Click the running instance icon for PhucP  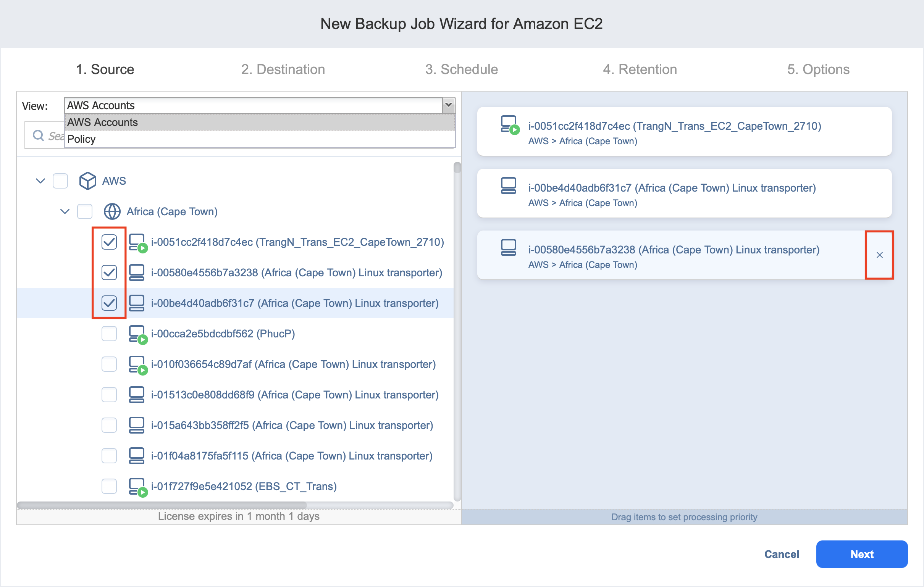[137, 334]
